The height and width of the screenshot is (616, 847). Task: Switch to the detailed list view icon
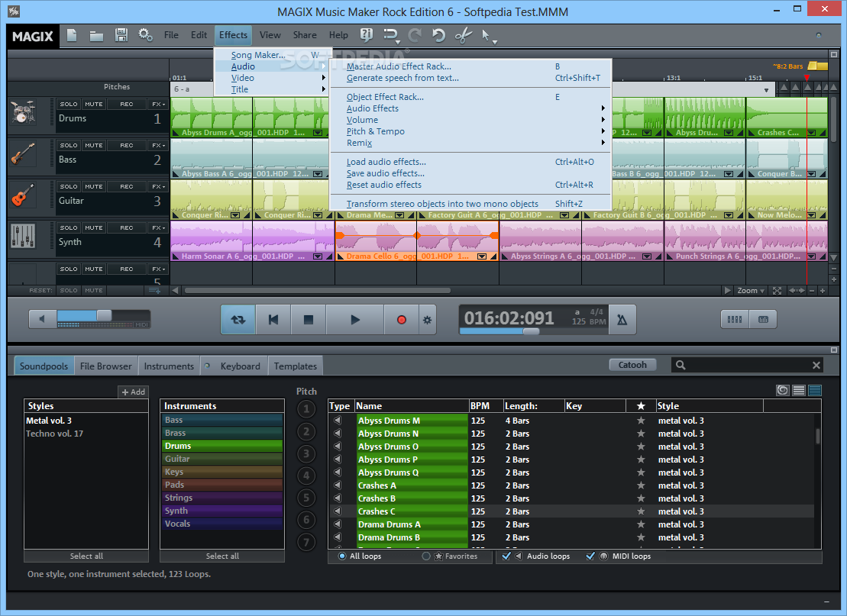[815, 390]
